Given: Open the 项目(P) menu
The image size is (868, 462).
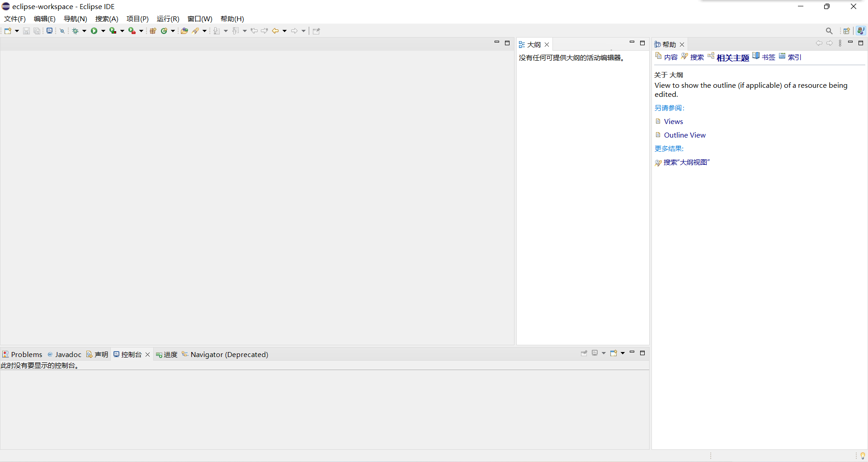Looking at the screenshot, I should (137, 19).
